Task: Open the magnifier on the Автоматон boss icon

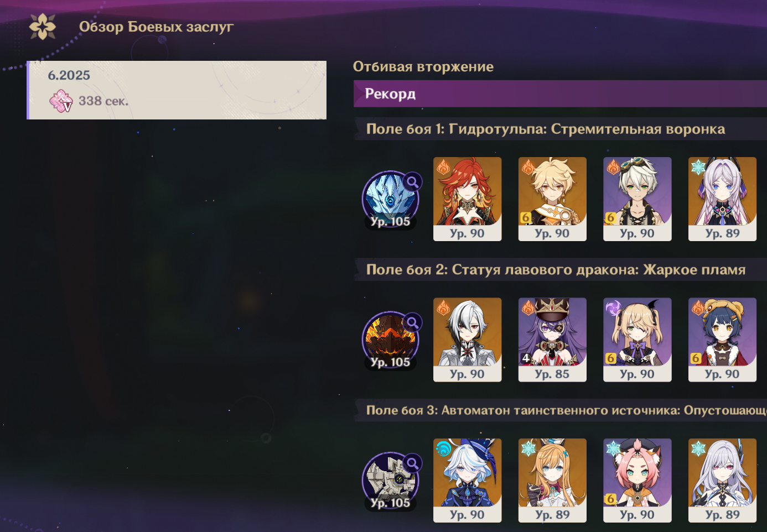Action: 412,463
